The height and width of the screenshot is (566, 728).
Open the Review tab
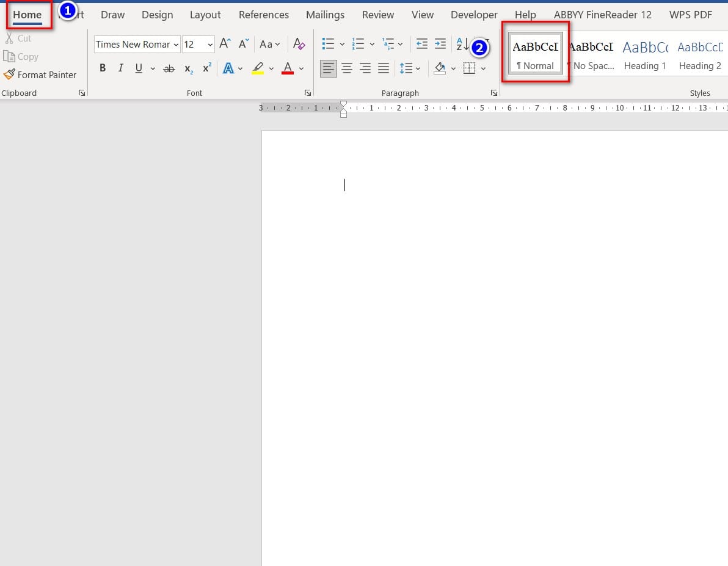coord(378,15)
